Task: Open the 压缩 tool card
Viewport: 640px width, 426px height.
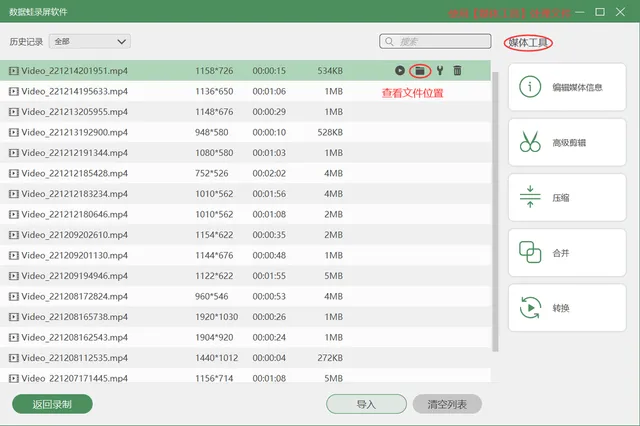Action: [567, 197]
